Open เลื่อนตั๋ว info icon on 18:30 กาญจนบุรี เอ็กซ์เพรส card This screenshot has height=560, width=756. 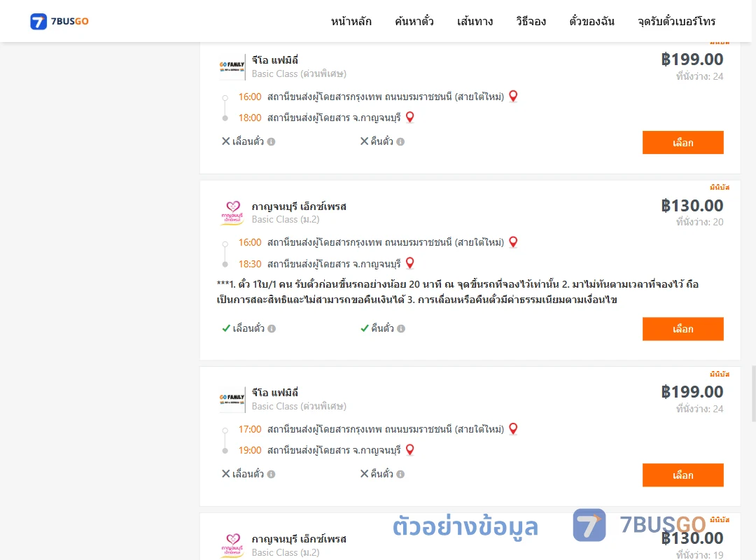(x=272, y=328)
